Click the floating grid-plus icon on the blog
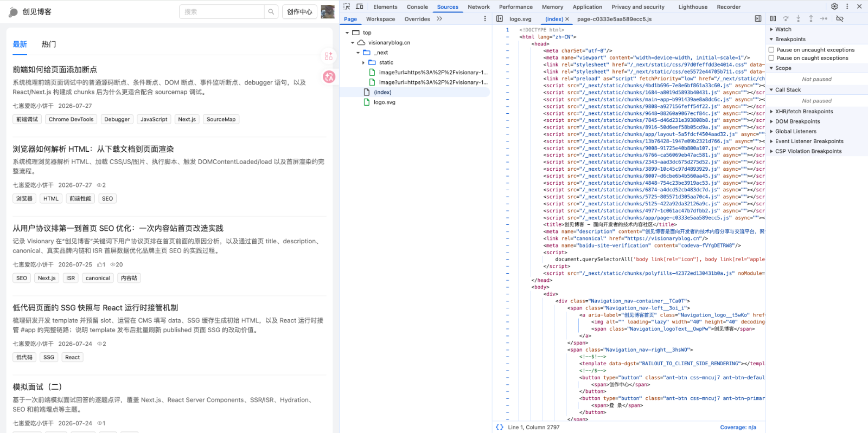Viewport: 868px width, 433px height. pyautogui.click(x=329, y=55)
